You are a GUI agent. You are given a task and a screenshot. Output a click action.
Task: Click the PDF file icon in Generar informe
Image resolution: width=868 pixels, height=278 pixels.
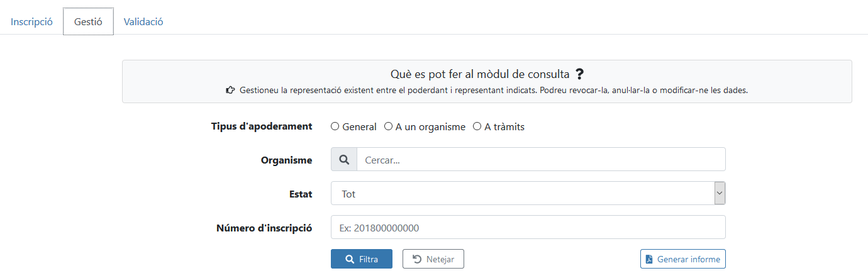tap(649, 259)
